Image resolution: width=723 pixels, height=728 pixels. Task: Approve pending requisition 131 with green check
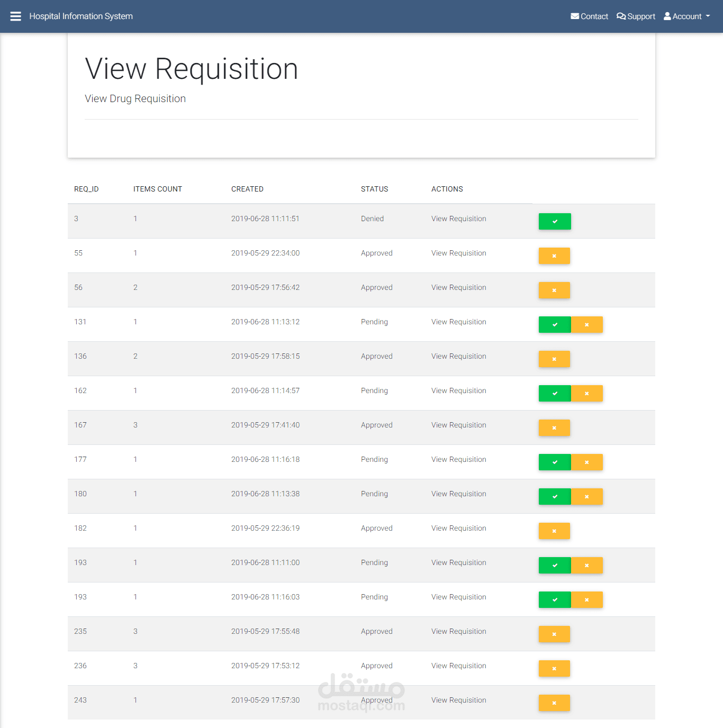pos(555,324)
